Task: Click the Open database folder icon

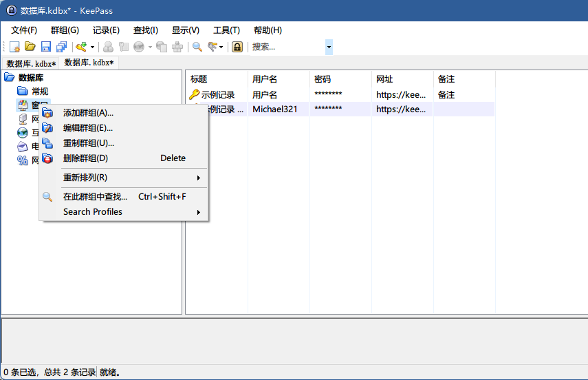Action: (x=30, y=47)
